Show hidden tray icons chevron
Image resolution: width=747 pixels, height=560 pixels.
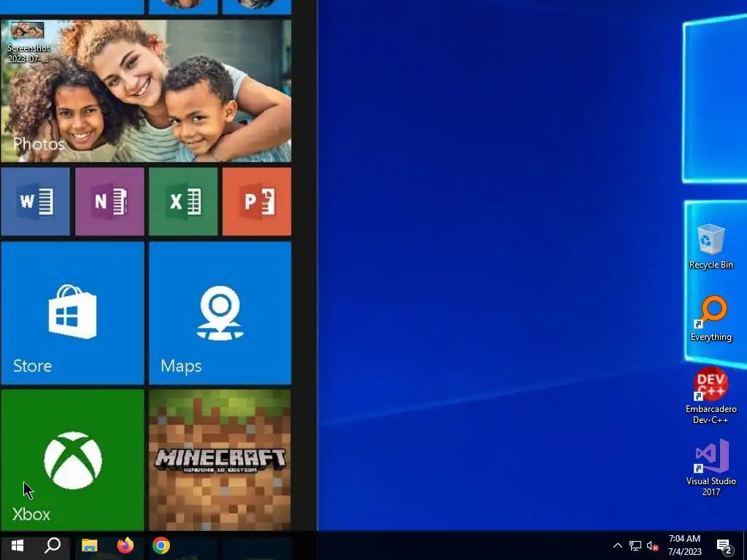pos(617,545)
